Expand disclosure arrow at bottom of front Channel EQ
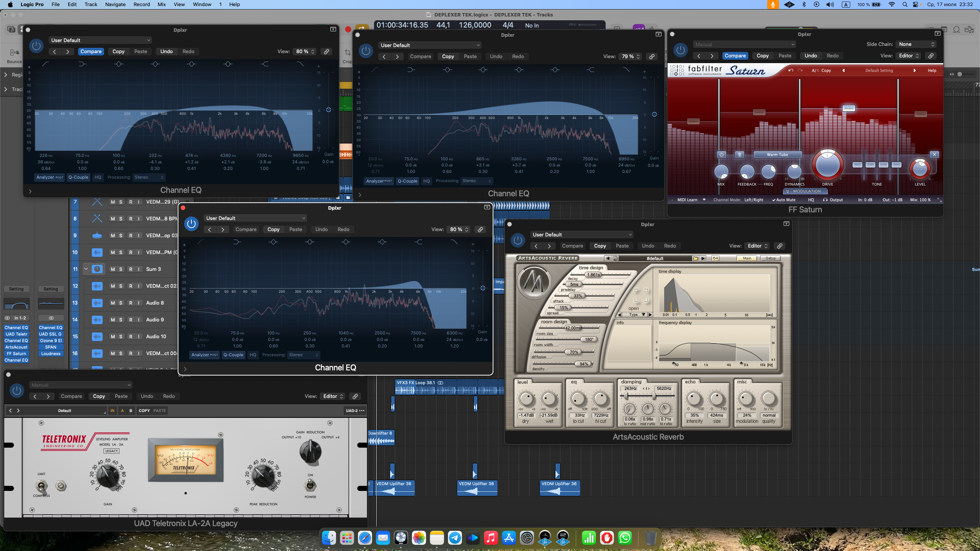Screen dimensions: 980x551 coord(185,369)
